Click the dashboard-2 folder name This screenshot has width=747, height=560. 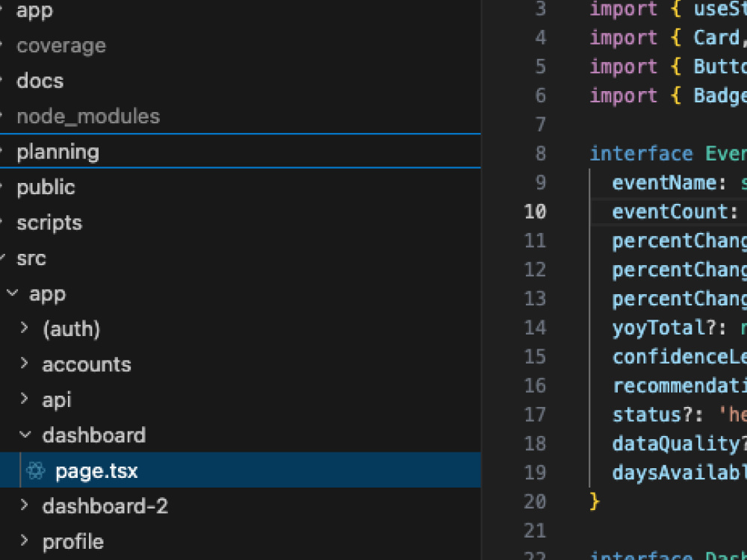point(105,505)
